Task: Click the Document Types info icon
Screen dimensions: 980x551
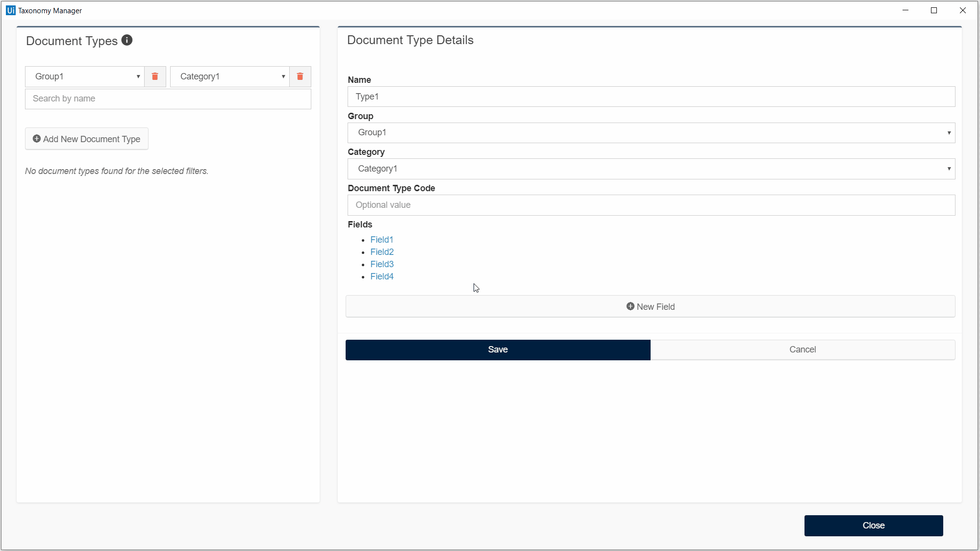Action: click(127, 40)
